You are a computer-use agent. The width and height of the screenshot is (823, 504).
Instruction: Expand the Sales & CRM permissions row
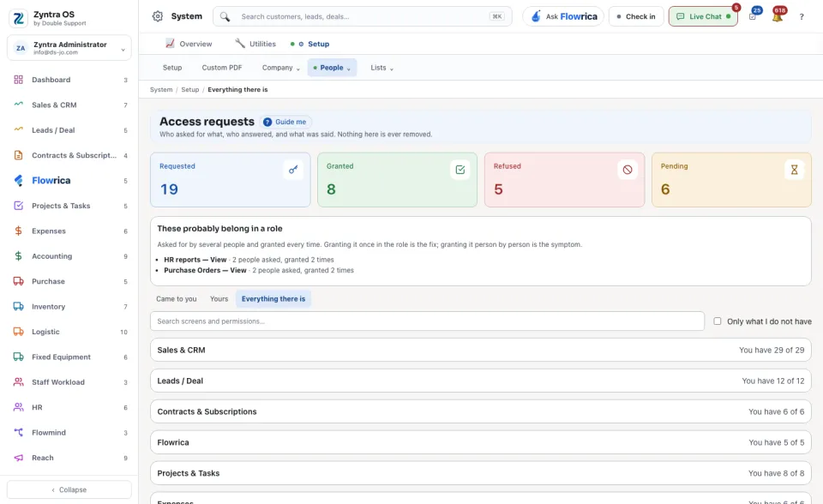tap(480, 350)
